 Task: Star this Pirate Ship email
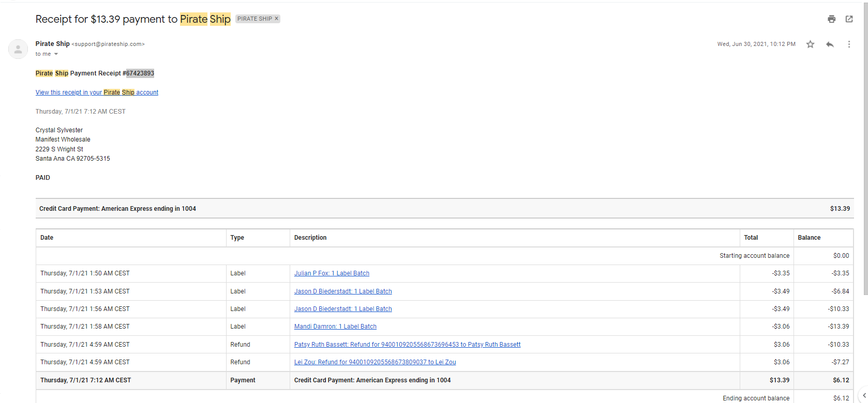pyautogui.click(x=810, y=44)
